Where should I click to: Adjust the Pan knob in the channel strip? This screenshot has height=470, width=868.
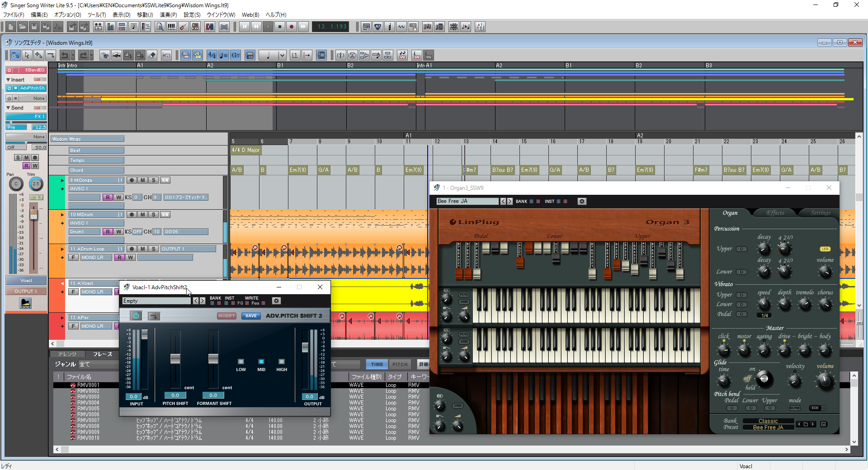tap(16, 184)
